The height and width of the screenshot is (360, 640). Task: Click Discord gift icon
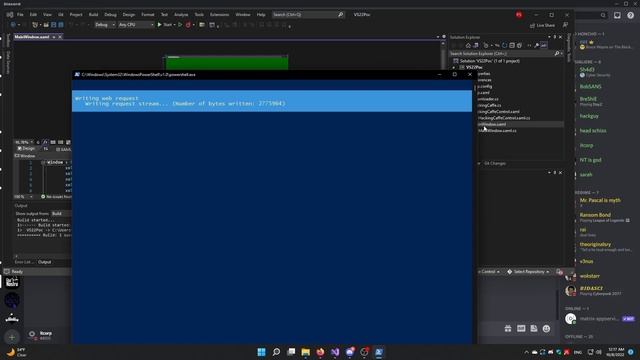coord(508,329)
